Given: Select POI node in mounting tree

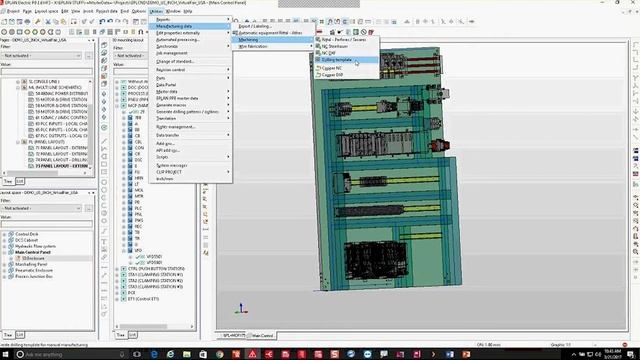Looking at the screenshot, I should (x=131, y=293).
